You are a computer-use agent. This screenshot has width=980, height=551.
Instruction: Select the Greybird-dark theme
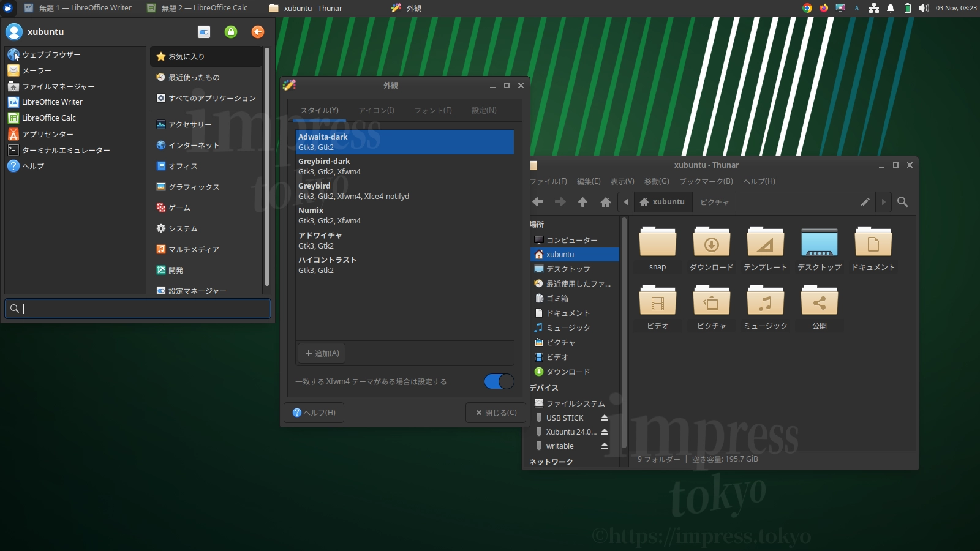click(404, 167)
